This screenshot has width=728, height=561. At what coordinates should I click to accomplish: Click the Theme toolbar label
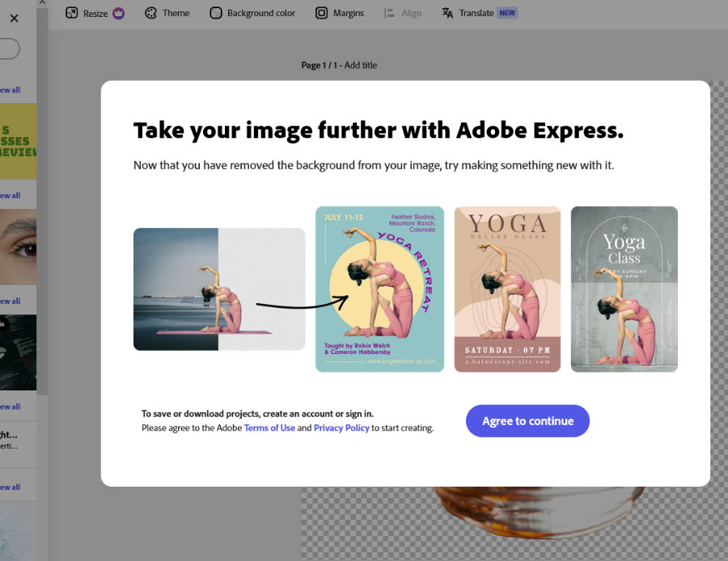pos(176,13)
